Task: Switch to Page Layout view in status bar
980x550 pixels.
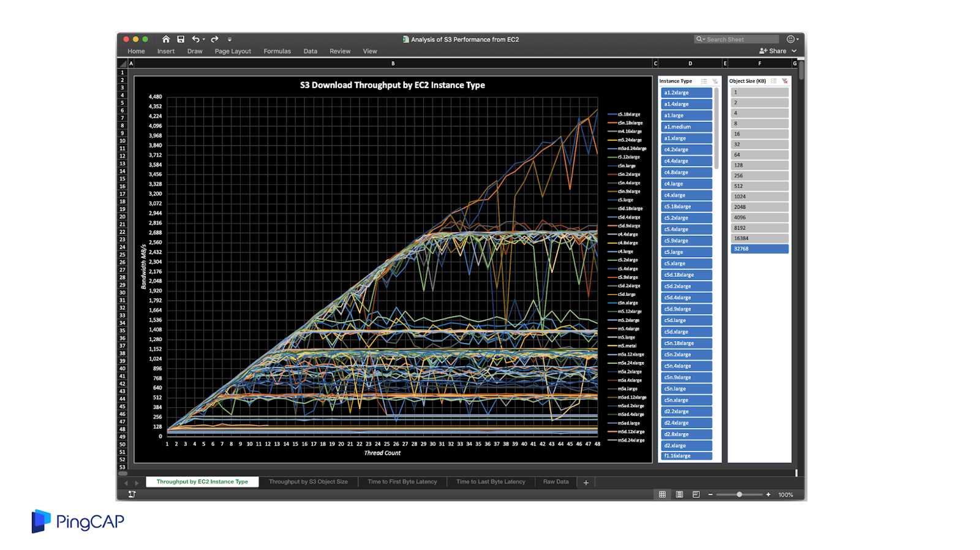Action: (x=679, y=494)
